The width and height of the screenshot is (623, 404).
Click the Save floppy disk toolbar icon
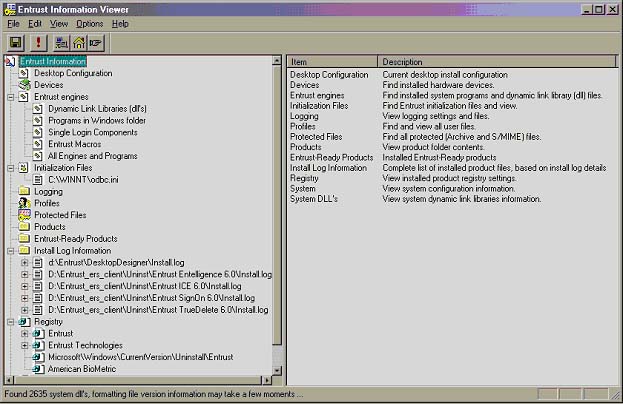click(x=16, y=42)
